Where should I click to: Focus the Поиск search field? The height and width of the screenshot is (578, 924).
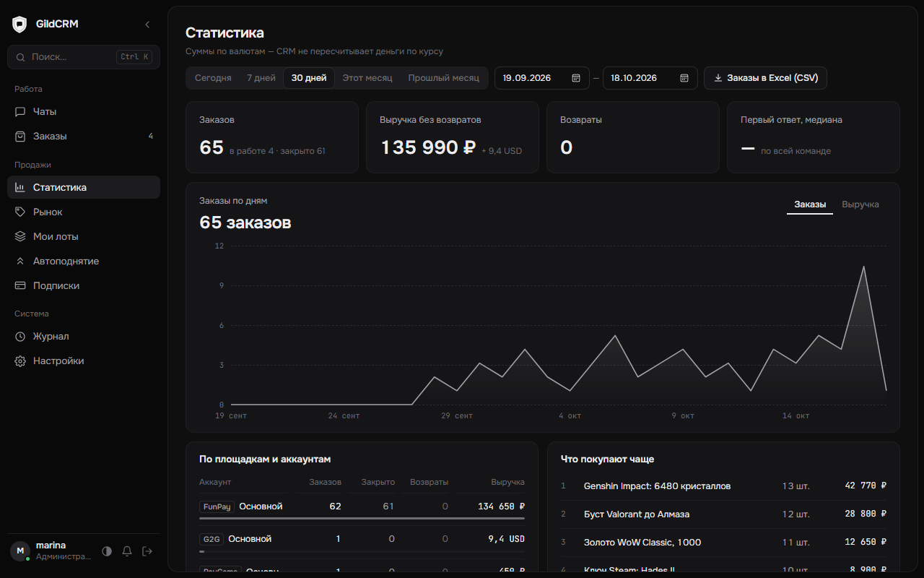[84, 57]
